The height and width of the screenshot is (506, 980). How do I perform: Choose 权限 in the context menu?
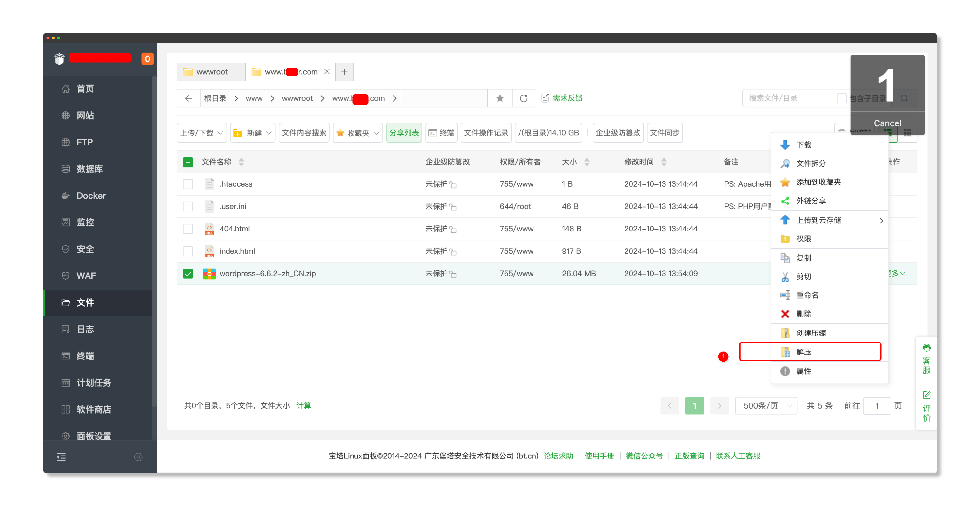829,239
